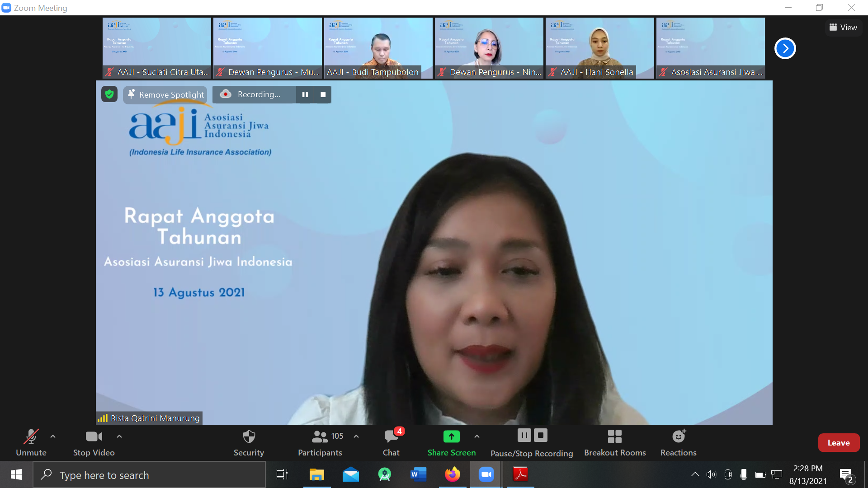This screenshot has width=868, height=488.
Task: Stop the video camera
Action: [x=94, y=442]
